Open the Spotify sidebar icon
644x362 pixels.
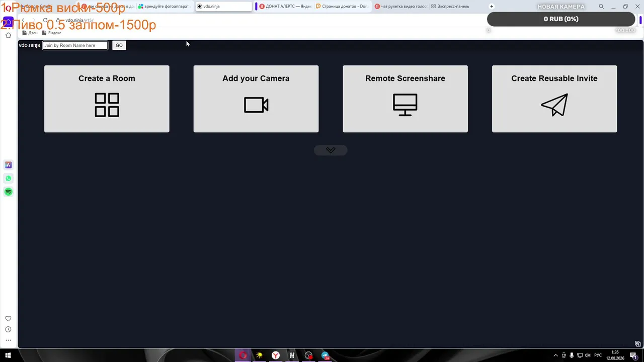[x=8, y=192]
